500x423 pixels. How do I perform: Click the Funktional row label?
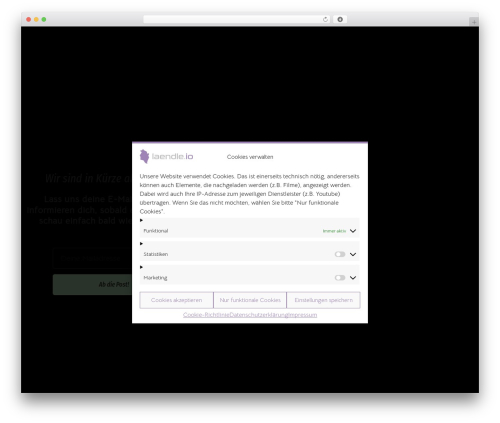(156, 231)
